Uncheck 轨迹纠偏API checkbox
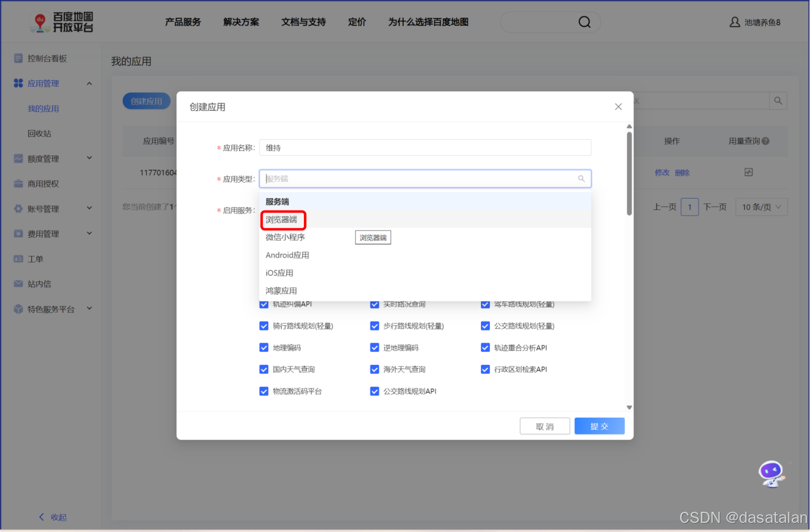This screenshot has width=810, height=532. point(264,304)
